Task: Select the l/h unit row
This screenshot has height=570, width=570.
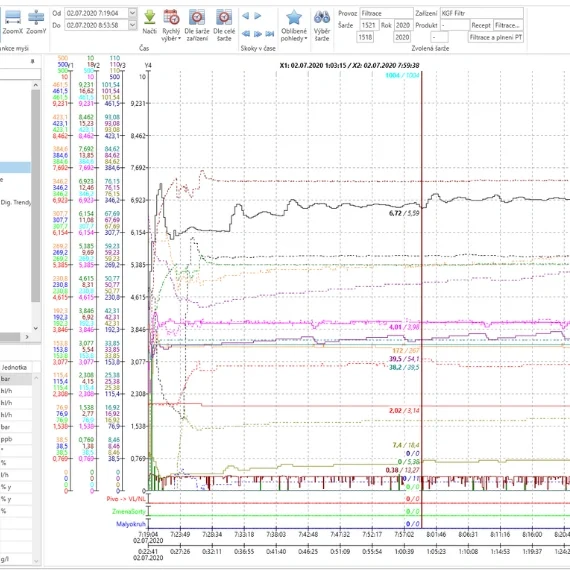Action: coord(16,475)
